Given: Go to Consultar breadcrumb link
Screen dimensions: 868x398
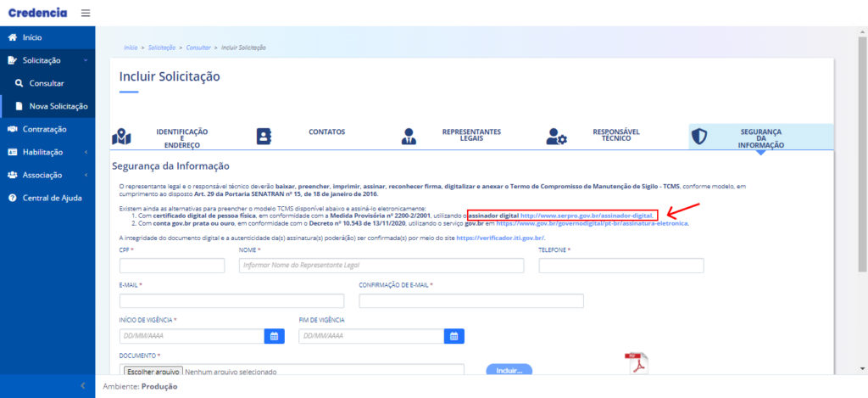Looking at the screenshot, I should [x=198, y=48].
